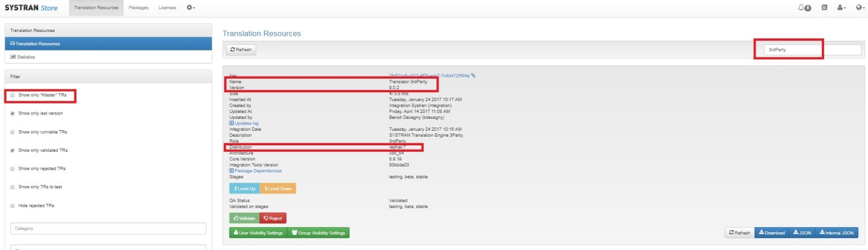
Task: Open the RSS feed icon
Action: (x=824, y=8)
